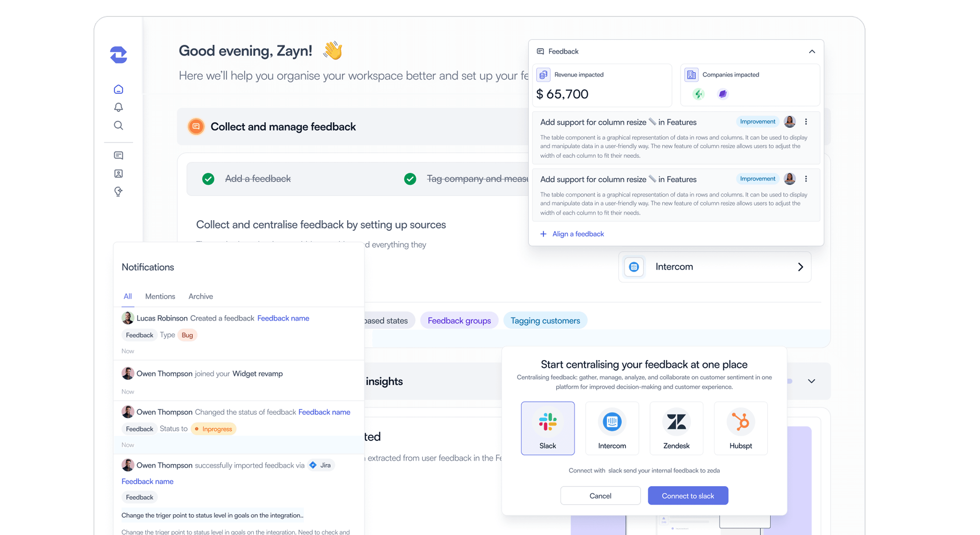
Task: Click the Intercom logo icon in the source row
Action: (634, 267)
